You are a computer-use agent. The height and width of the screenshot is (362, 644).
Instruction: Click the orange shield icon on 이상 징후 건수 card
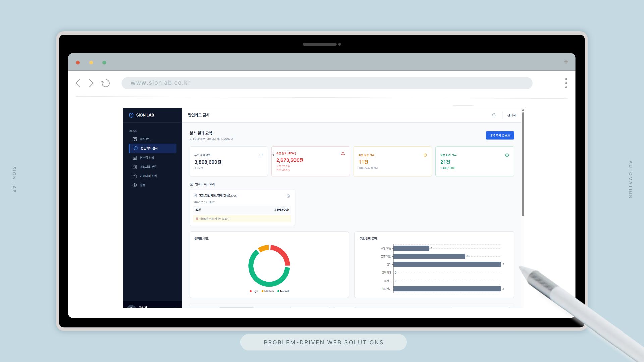425,155
